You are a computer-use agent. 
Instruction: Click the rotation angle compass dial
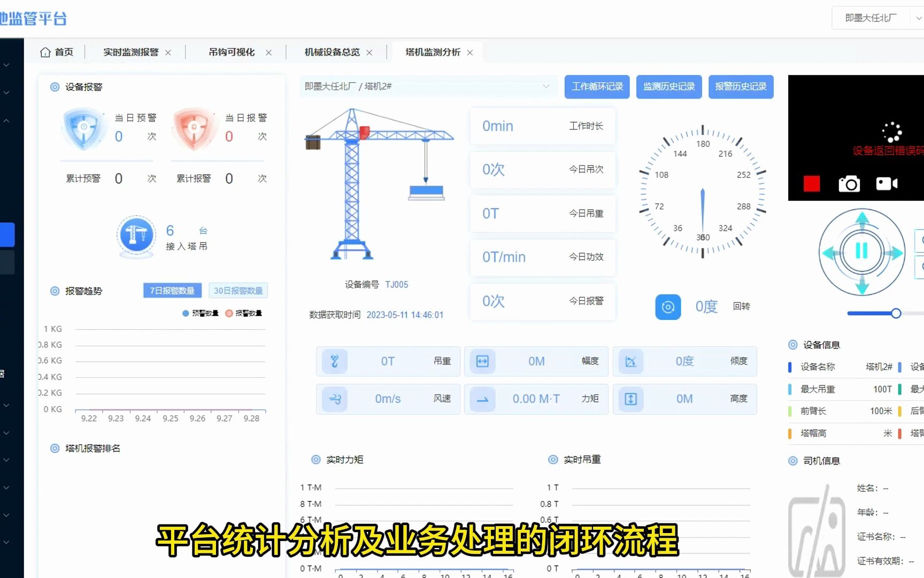tap(703, 191)
